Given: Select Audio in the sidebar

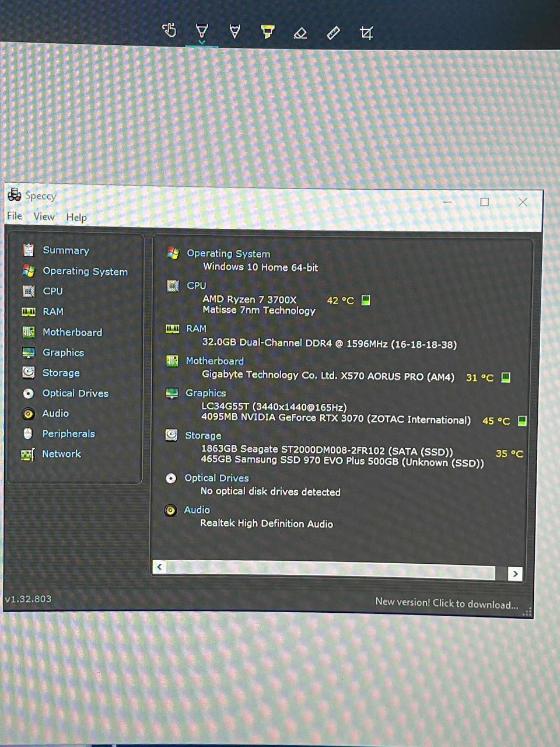Looking at the screenshot, I should point(55,413).
